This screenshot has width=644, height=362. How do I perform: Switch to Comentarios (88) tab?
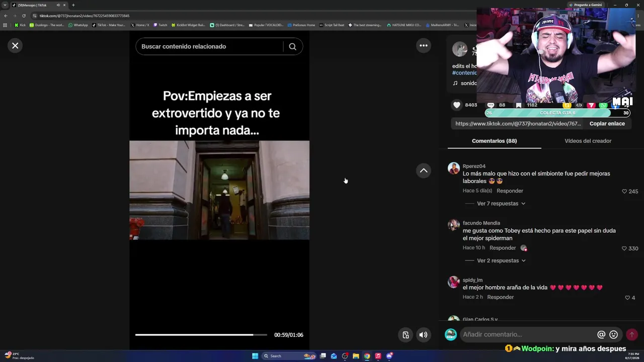(495, 141)
